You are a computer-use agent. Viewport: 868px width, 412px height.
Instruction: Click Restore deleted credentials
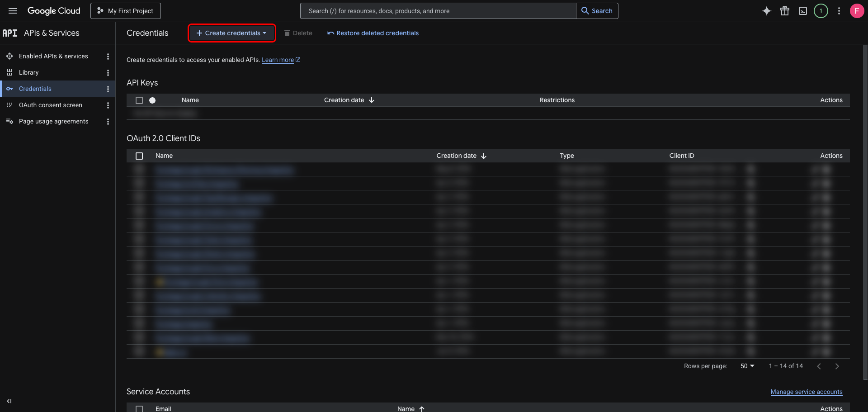tap(373, 33)
